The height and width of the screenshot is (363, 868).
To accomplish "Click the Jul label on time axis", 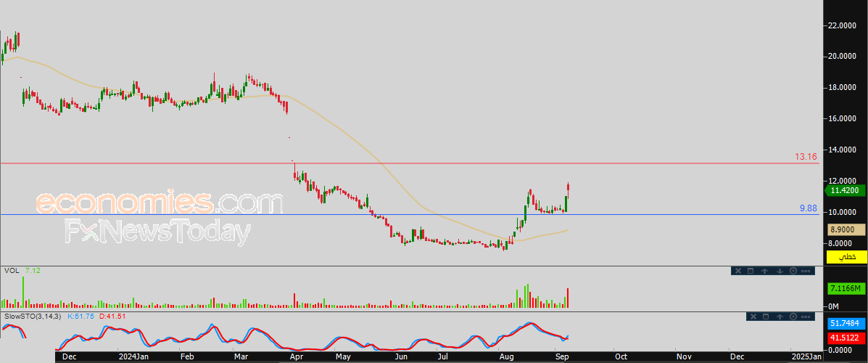I will 443,356.
